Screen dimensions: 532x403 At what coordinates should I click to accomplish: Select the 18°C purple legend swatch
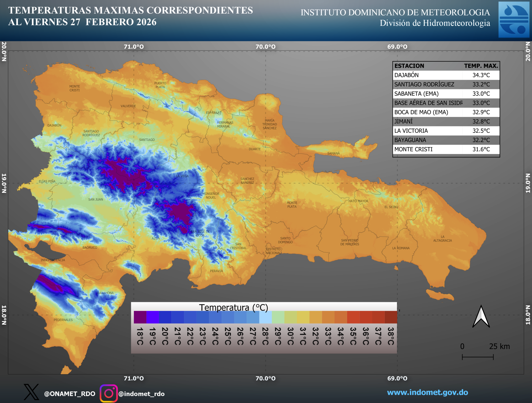pos(140,317)
